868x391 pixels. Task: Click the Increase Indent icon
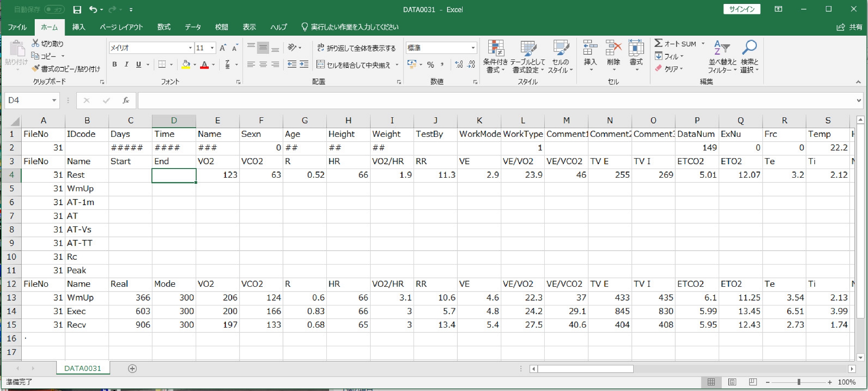pyautogui.click(x=304, y=65)
